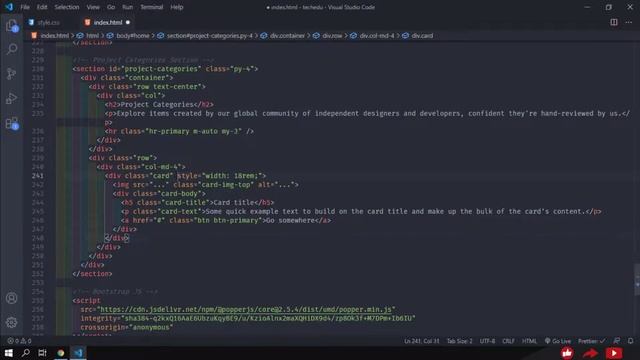Click the feedback icon in the status bar
This screenshot has width=640, height=360.
tap(617, 341)
